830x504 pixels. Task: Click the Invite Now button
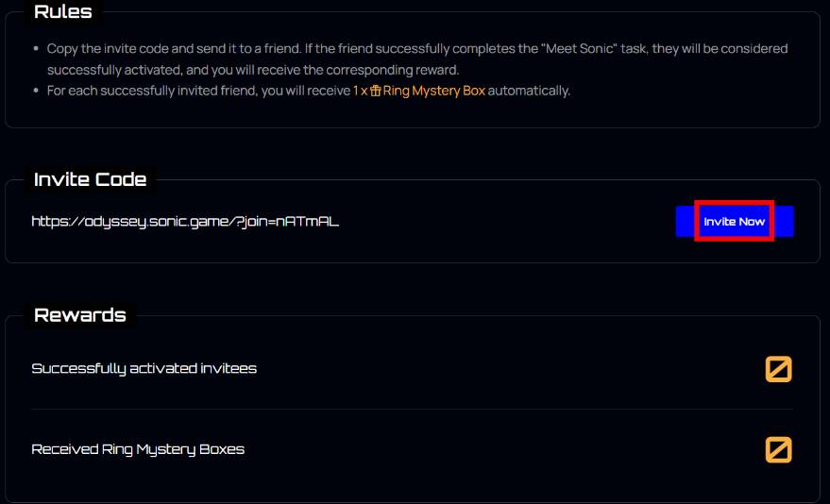point(735,221)
